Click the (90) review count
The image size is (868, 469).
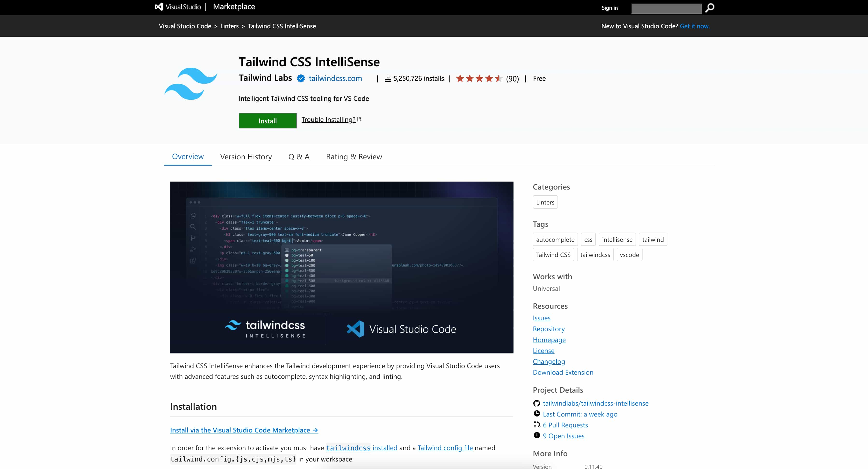(512, 79)
